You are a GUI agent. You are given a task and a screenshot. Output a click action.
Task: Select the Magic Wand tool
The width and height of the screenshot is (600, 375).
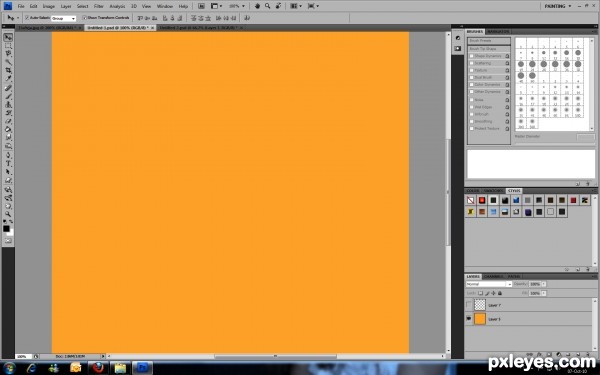(8, 62)
